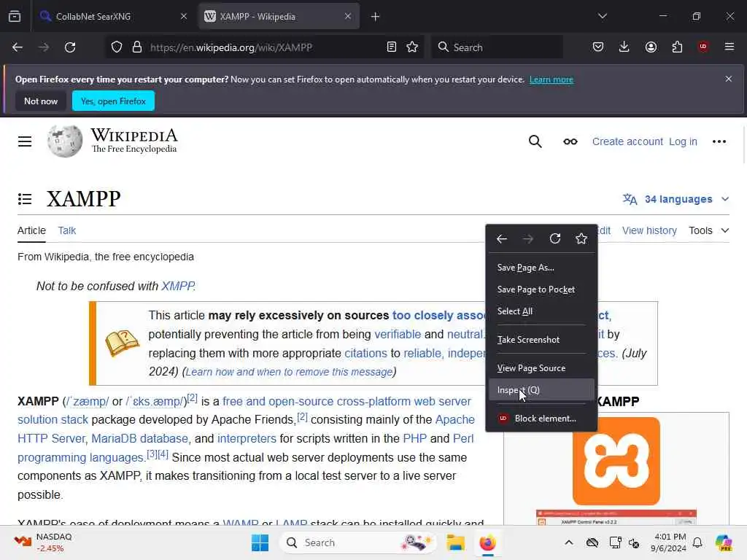Follow the XMPP hatnote link

pyautogui.click(x=178, y=286)
